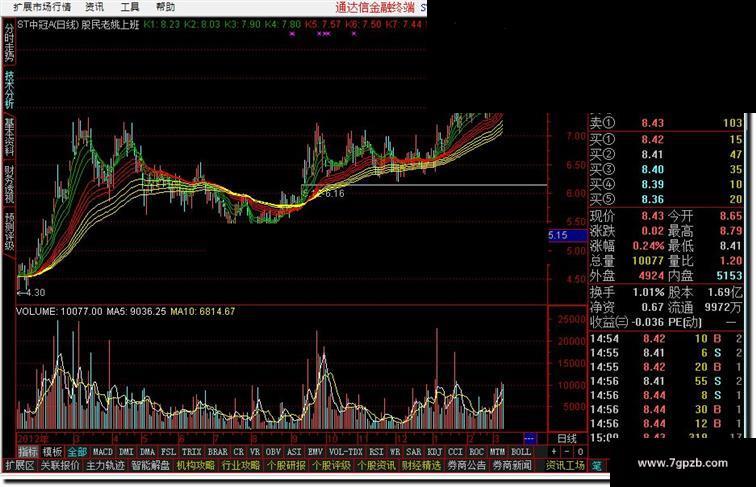Click the MA5: 9036.25 label

136,311
